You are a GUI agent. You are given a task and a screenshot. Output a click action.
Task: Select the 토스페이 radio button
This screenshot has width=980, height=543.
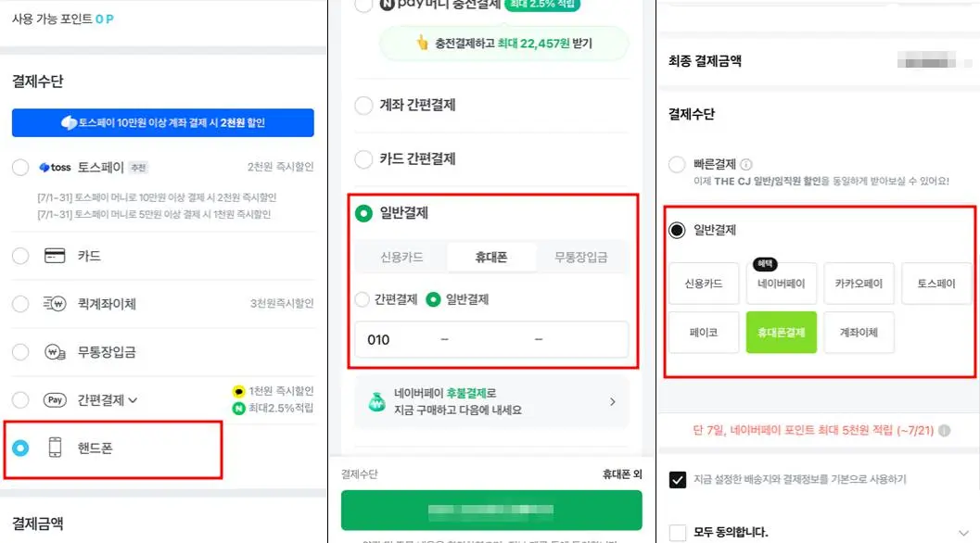pos(20,168)
